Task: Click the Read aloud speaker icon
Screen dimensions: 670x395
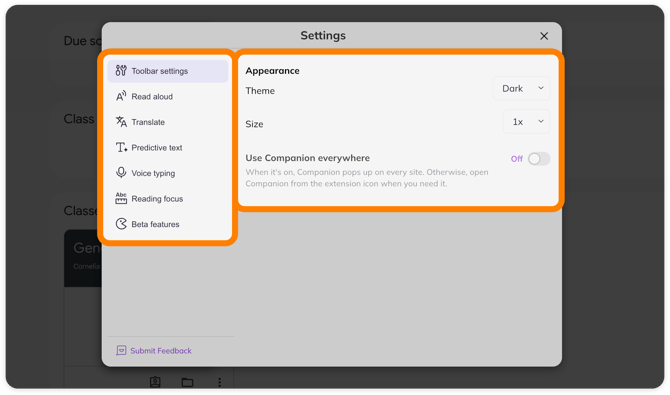Action: coord(121,96)
